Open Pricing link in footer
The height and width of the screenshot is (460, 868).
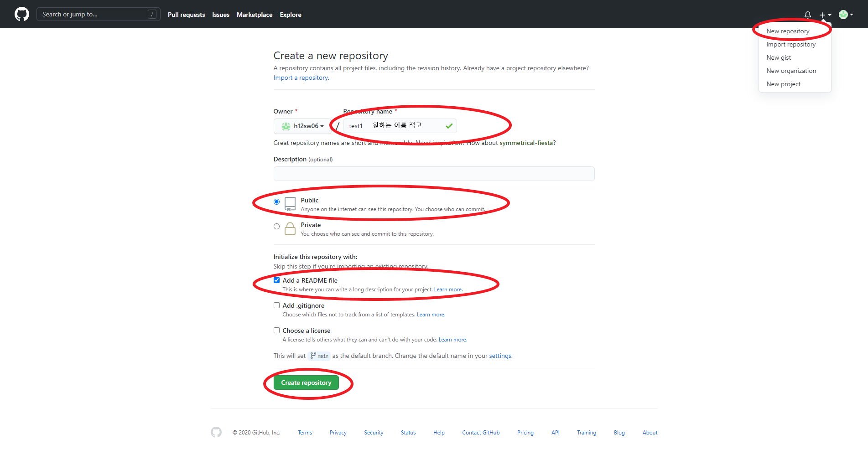click(x=525, y=433)
